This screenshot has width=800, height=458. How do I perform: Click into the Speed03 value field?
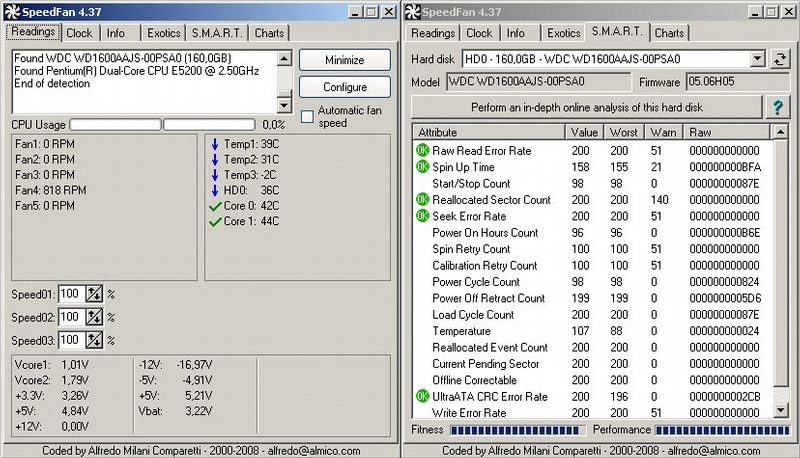71,340
